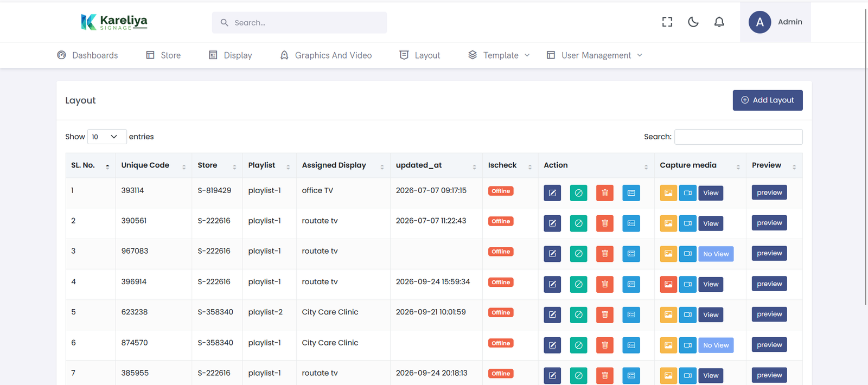The image size is (868, 385).
Task: Edit the layout with code 396914
Action: coord(552,284)
